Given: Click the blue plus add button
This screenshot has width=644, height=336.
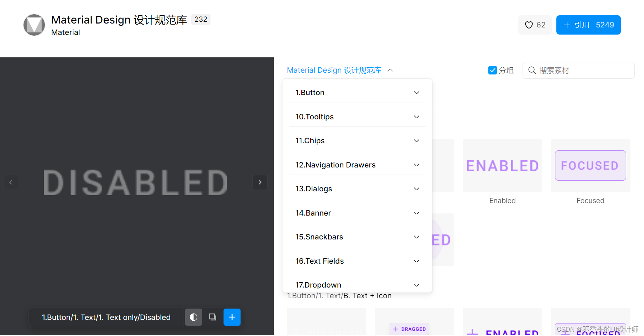Looking at the screenshot, I should click(232, 317).
